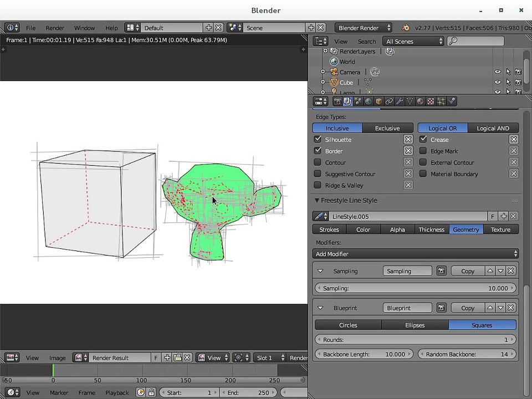The height and width of the screenshot is (399, 532).
Task: Open the Slot 1 dropdown
Action: (x=269, y=357)
